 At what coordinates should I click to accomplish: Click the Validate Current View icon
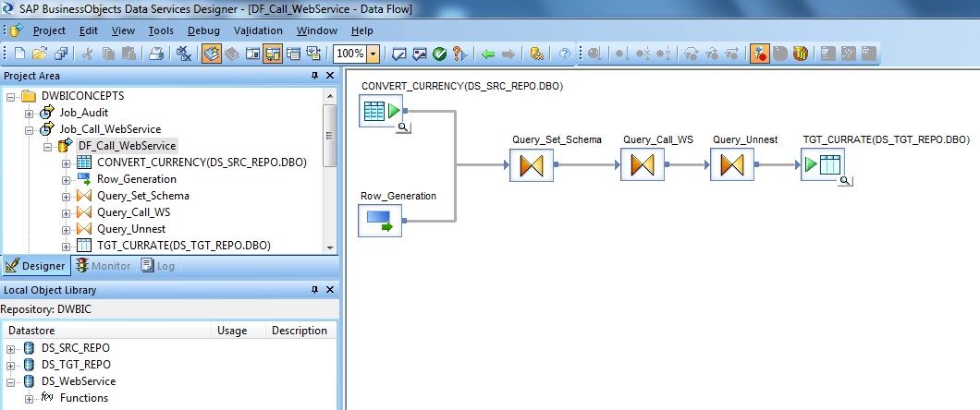(x=398, y=54)
